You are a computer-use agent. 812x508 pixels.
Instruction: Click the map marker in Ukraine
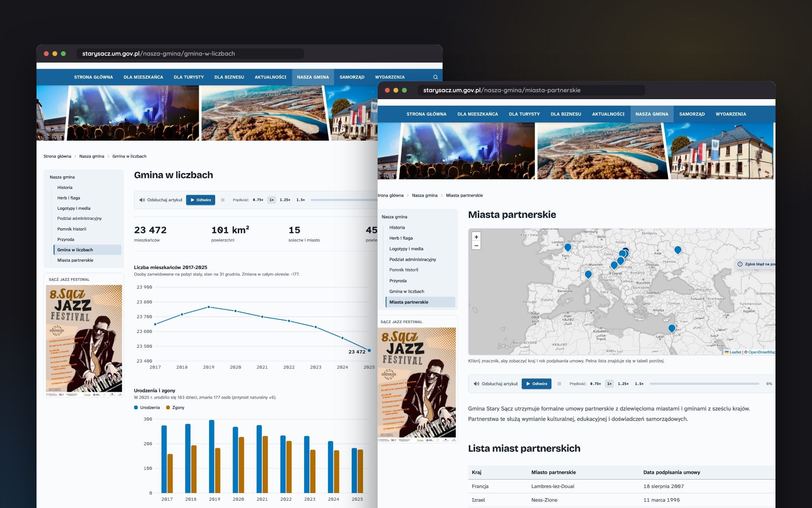678,250
